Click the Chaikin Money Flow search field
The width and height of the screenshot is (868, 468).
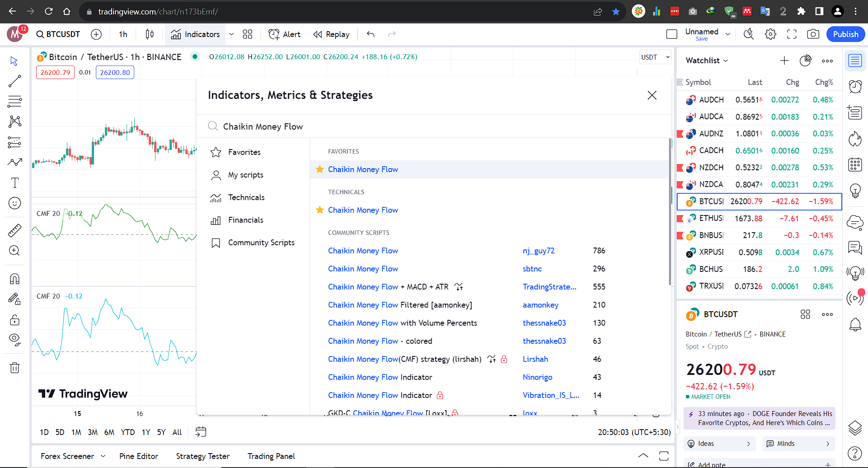434,126
